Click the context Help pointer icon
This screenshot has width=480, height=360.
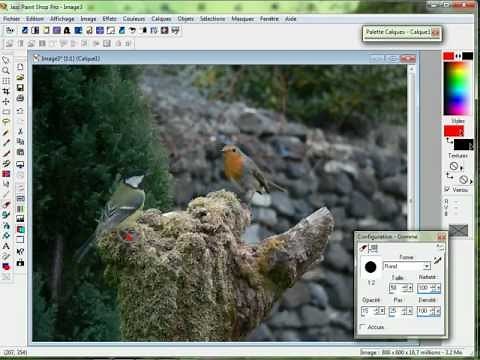click(x=20, y=251)
